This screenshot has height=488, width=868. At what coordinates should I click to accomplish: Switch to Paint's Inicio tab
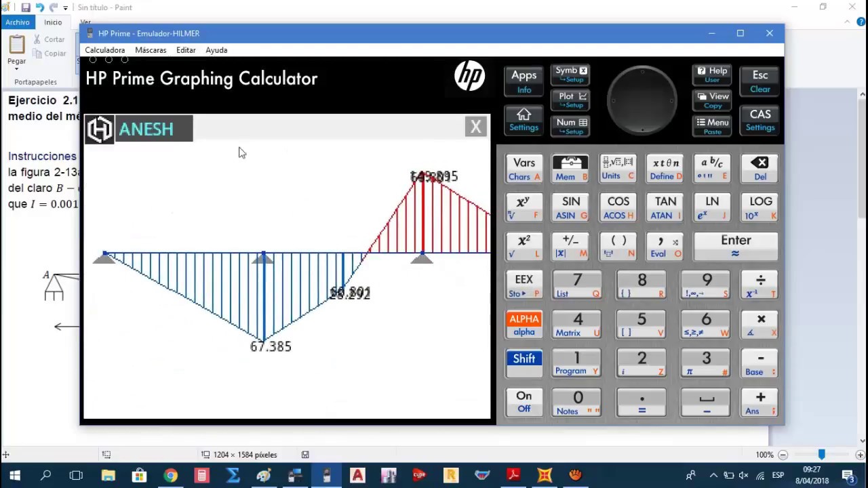53,22
